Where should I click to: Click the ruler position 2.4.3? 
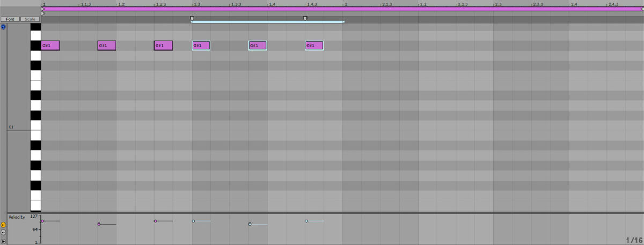pyautogui.click(x=614, y=4)
